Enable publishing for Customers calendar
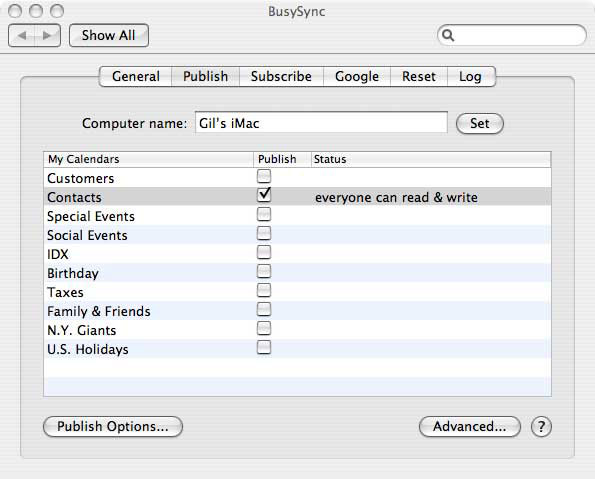The height and width of the screenshot is (479, 595). 264,176
